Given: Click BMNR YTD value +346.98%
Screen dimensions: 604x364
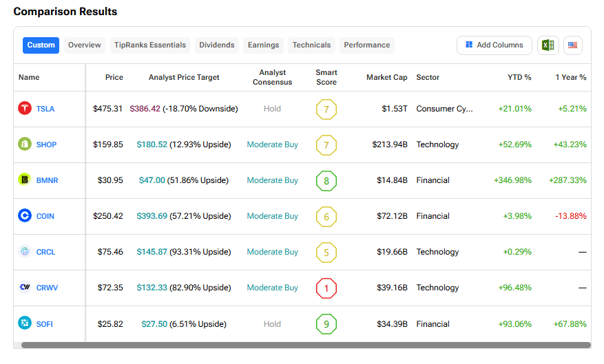Looking at the screenshot, I should pos(512,180).
